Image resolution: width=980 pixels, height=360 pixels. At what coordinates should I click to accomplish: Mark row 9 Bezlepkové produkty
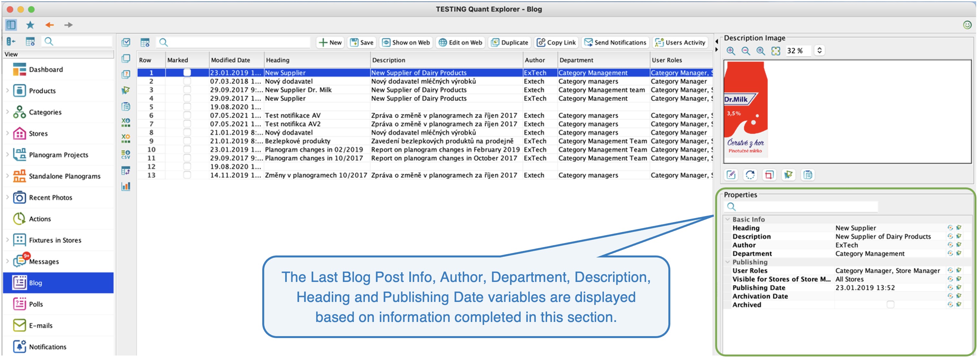pyautogui.click(x=187, y=141)
